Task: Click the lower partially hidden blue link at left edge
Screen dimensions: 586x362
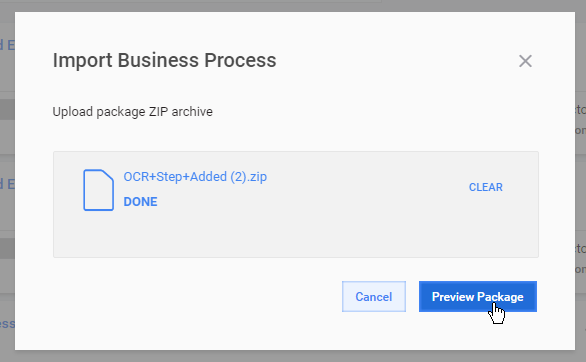Action: pyautogui.click(x=7, y=184)
